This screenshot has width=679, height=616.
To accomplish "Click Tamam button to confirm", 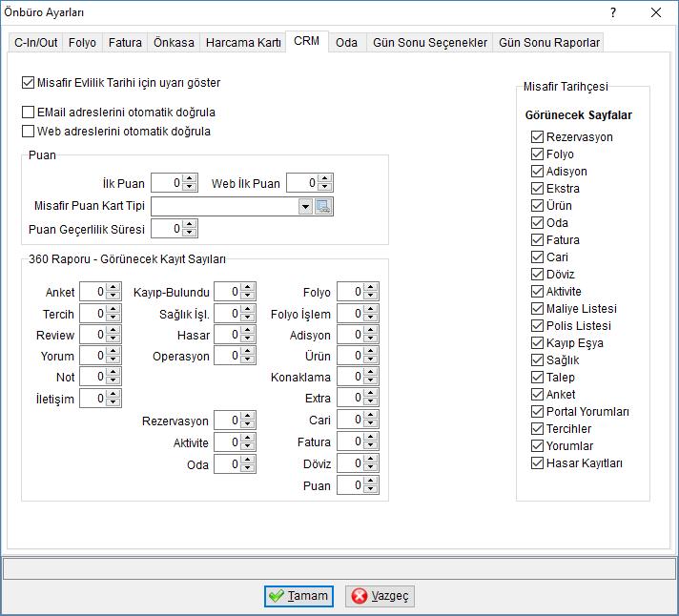I will (x=298, y=596).
